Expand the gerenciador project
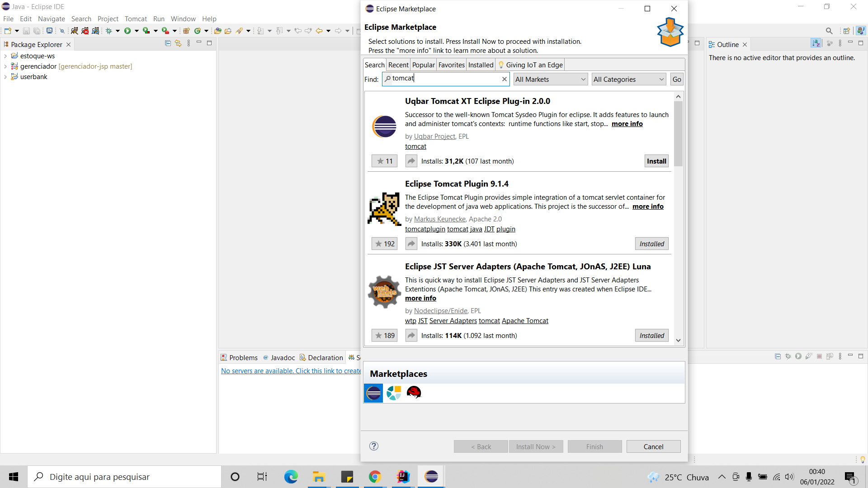Image resolution: width=868 pixels, height=488 pixels. [x=5, y=66]
